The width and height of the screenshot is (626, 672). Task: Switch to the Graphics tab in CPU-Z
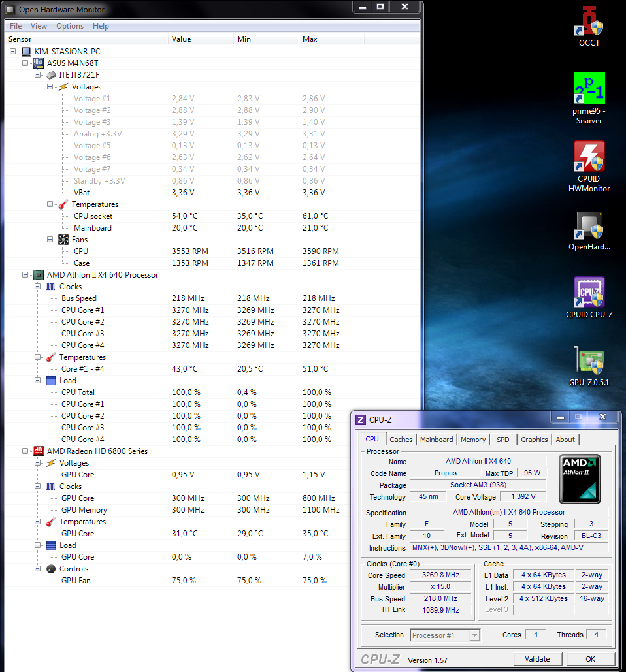point(535,440)
